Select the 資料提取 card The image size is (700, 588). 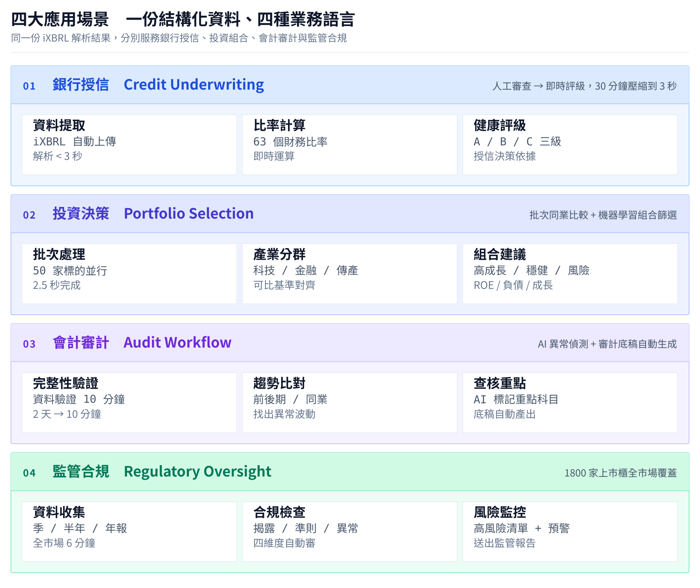[129, 145]
